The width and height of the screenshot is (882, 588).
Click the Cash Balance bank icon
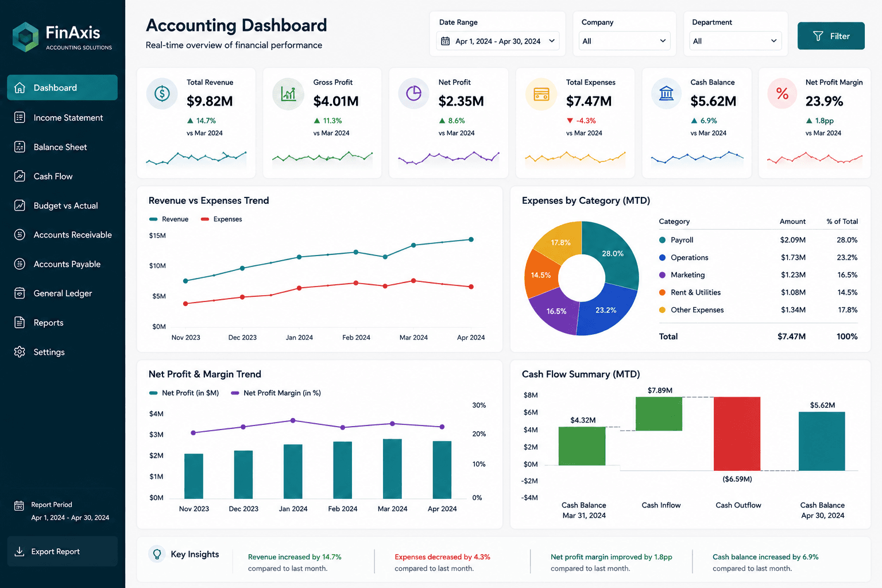click(x=666, y=93)
